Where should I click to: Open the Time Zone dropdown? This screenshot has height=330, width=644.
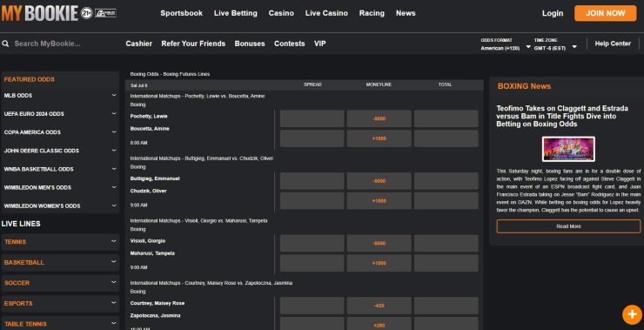coord(555,44)
